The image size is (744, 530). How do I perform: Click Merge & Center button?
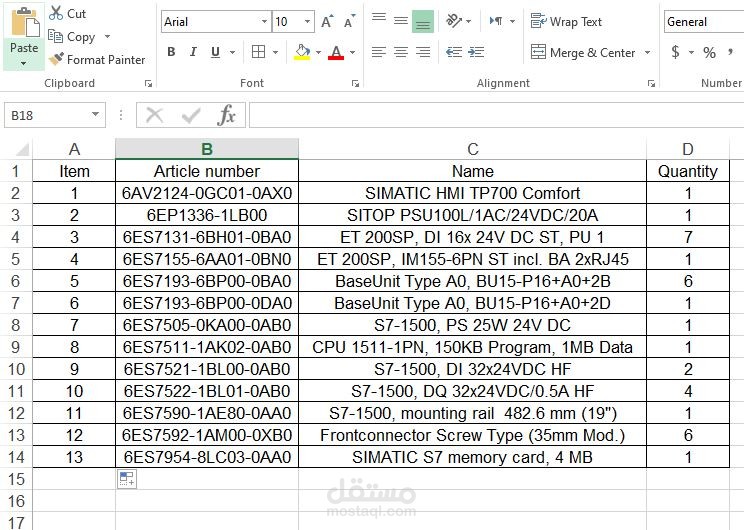[583, 52]
